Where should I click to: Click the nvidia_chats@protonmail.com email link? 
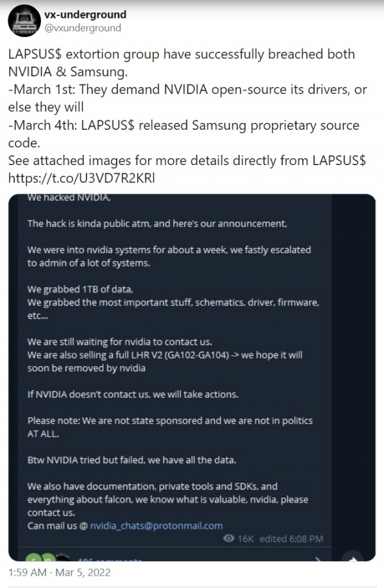(x=156, y=525)
